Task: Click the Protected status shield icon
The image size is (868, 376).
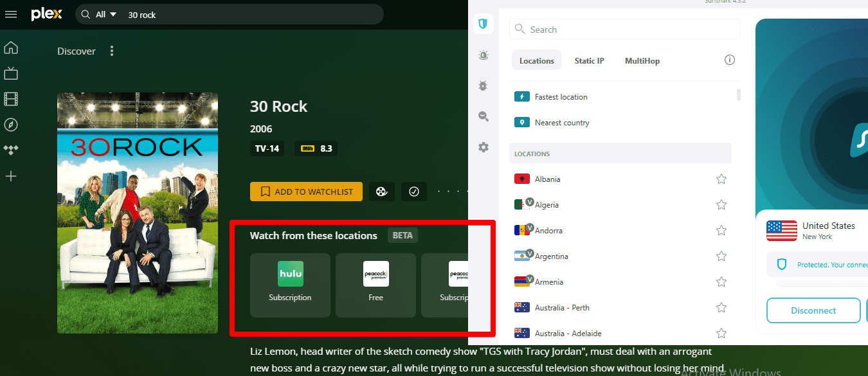Action: 782,264
